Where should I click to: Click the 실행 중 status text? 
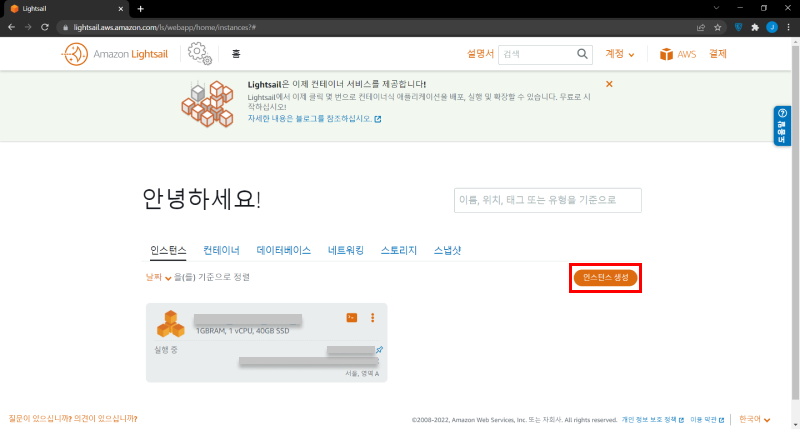coord(166,350)
